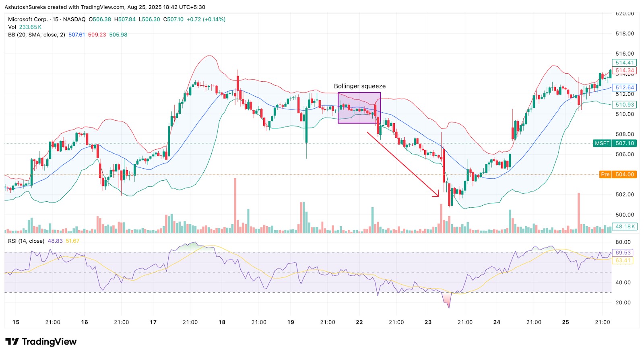The image size is (644, 355).
Task: Click the 'Microsoft Corp. · 15 · NASDAQ' symbol title
Action: pyautogui.click(x=47, y=19)
